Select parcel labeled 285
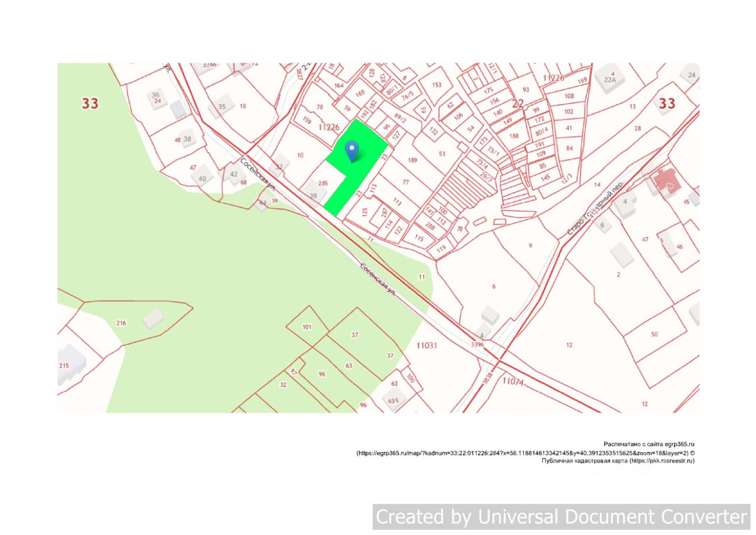The width and height of the screenshot is (756, 535). coord(323,183)
